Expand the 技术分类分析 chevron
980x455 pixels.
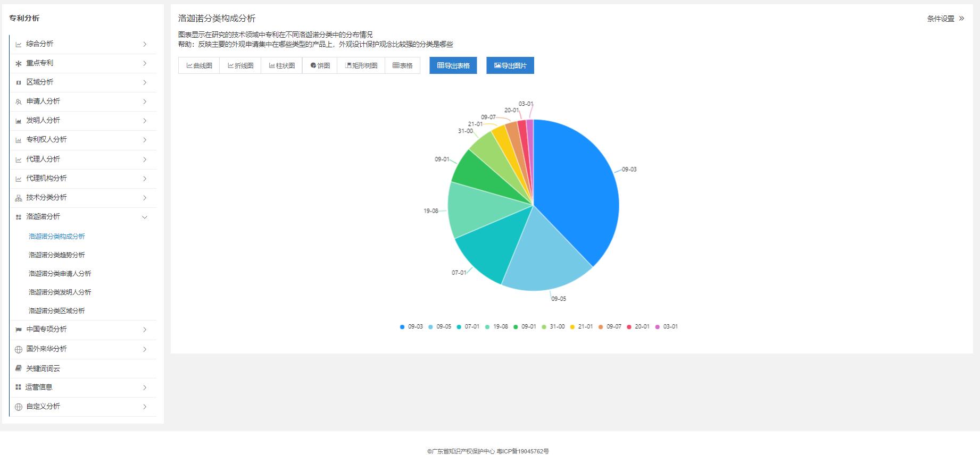point(145,198)
